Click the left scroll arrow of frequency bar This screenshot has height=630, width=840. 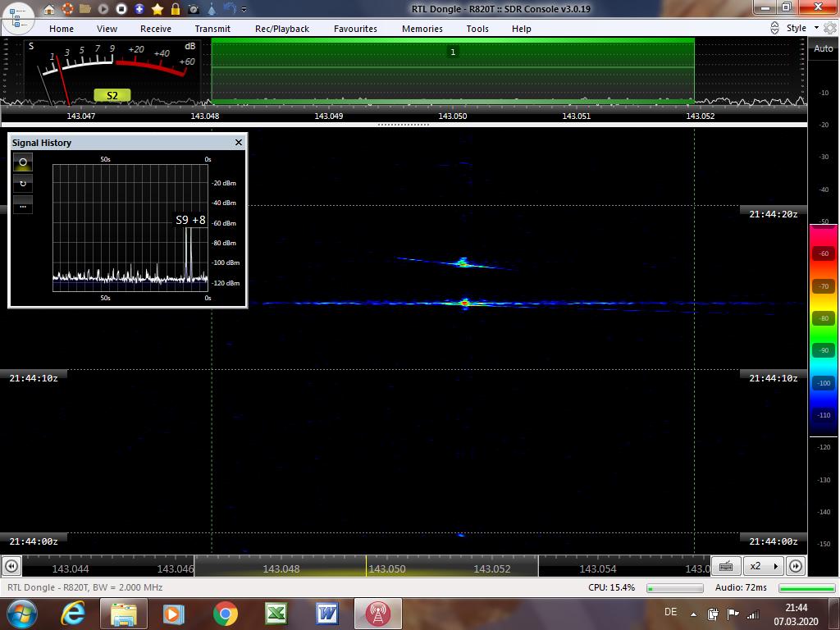pos(11,566)
